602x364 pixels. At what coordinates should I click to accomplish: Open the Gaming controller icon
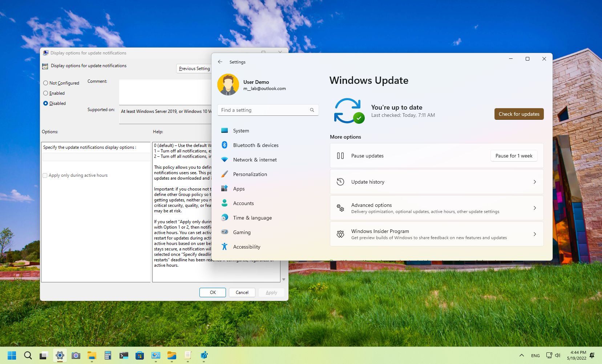(x=225, y=232)
